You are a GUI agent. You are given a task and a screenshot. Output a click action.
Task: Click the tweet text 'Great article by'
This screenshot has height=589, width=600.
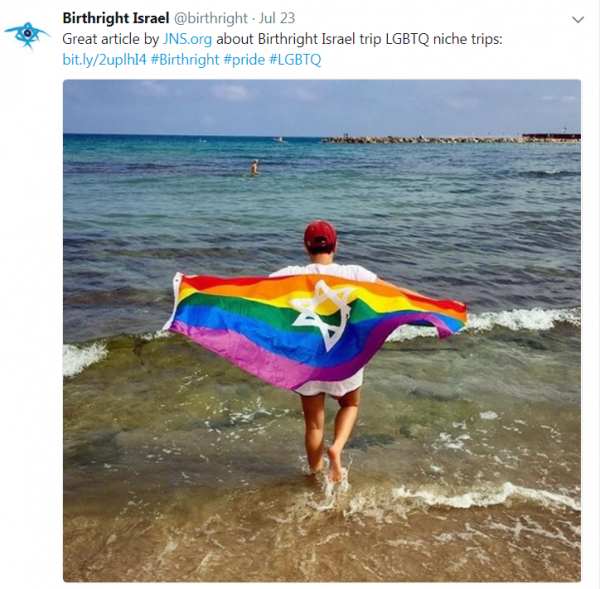coord(111,39)
